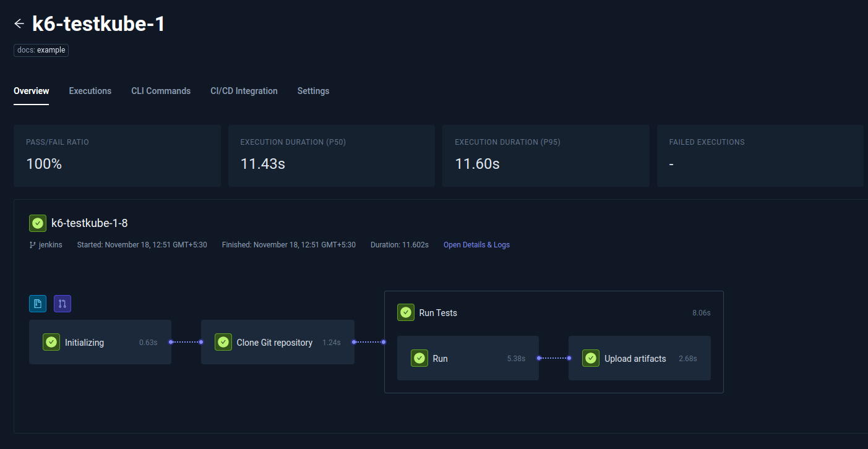This screenshot has height=449, width=868.
Task: Click the Pass/Fail Ratio 100% card
Action: tap(117, 156)
